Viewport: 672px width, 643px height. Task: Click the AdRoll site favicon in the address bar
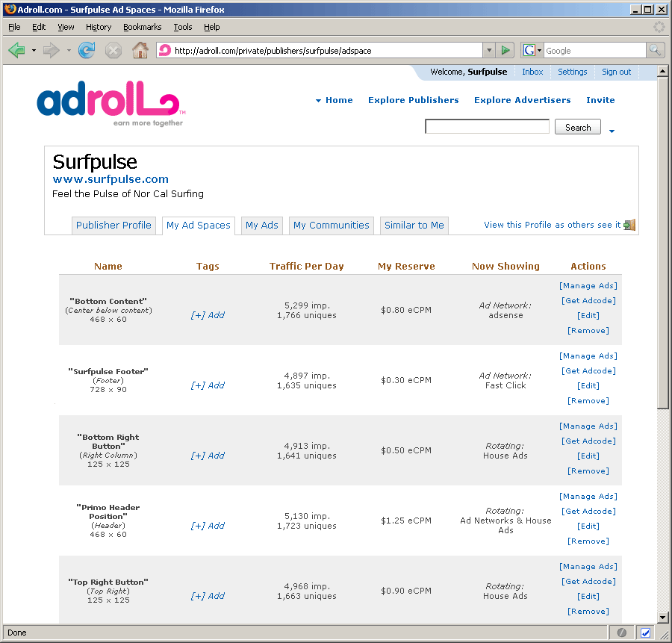point(164,51)
